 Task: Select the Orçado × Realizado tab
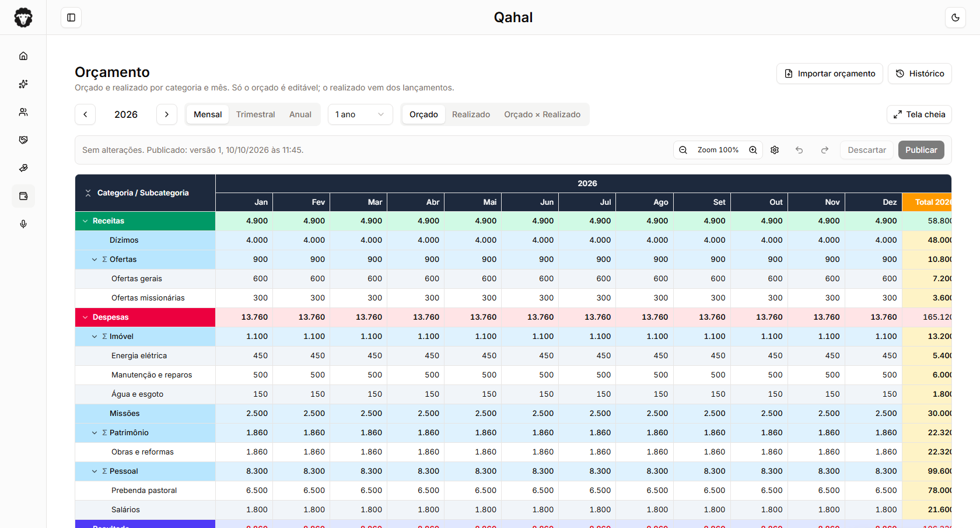pos(542,114)
